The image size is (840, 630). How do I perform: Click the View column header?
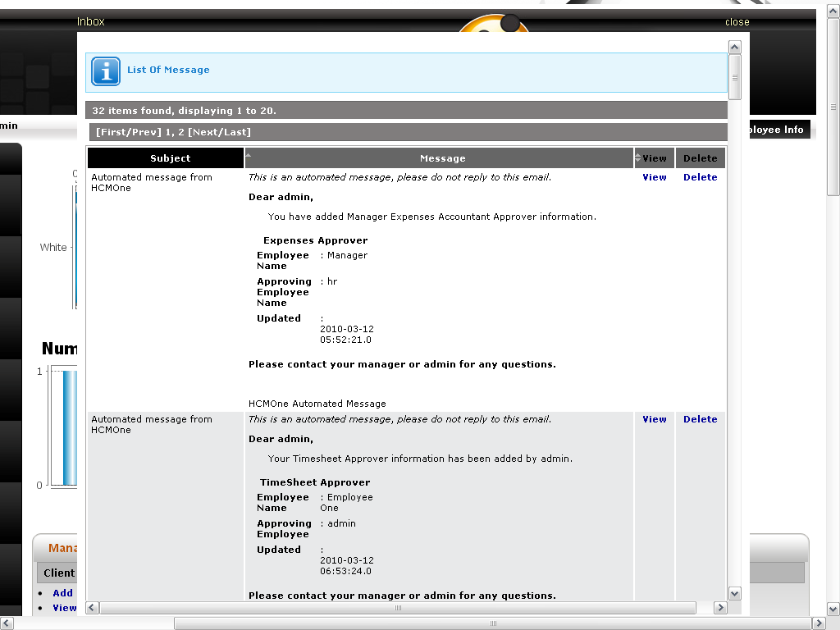click(654, 158)
